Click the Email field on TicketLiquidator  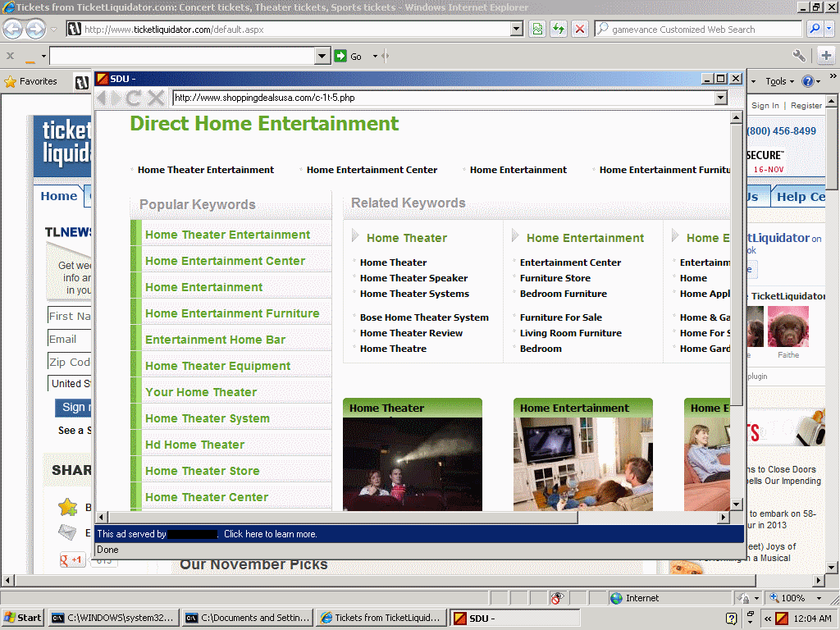(69, 339)
